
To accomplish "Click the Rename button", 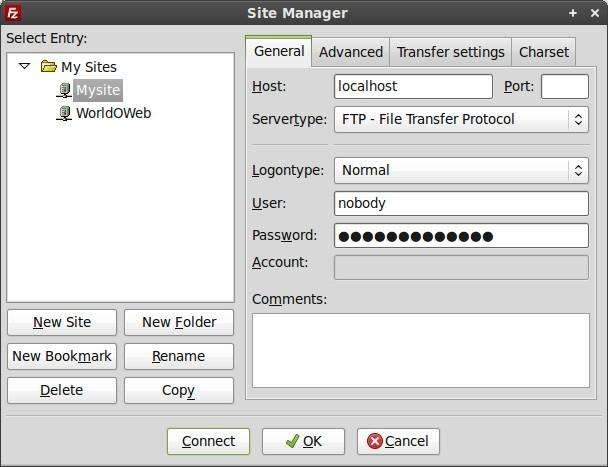I will click(x=179, y=356).
